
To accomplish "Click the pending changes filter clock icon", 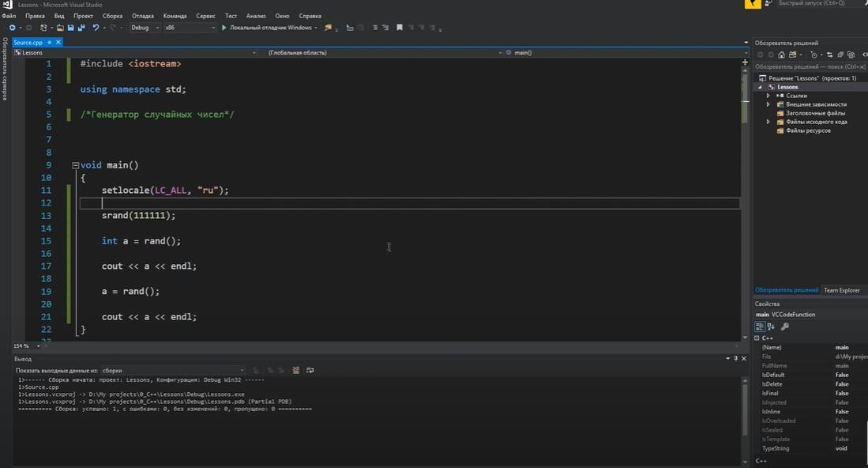I will pyautogui.click(x=814, y=55).
